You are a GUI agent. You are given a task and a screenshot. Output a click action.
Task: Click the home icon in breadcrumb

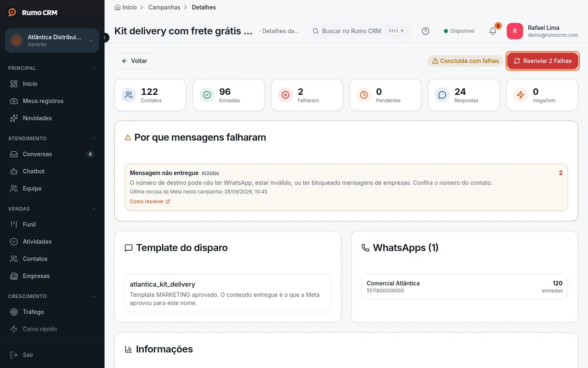pyautogui.click(x=118, y=7)
